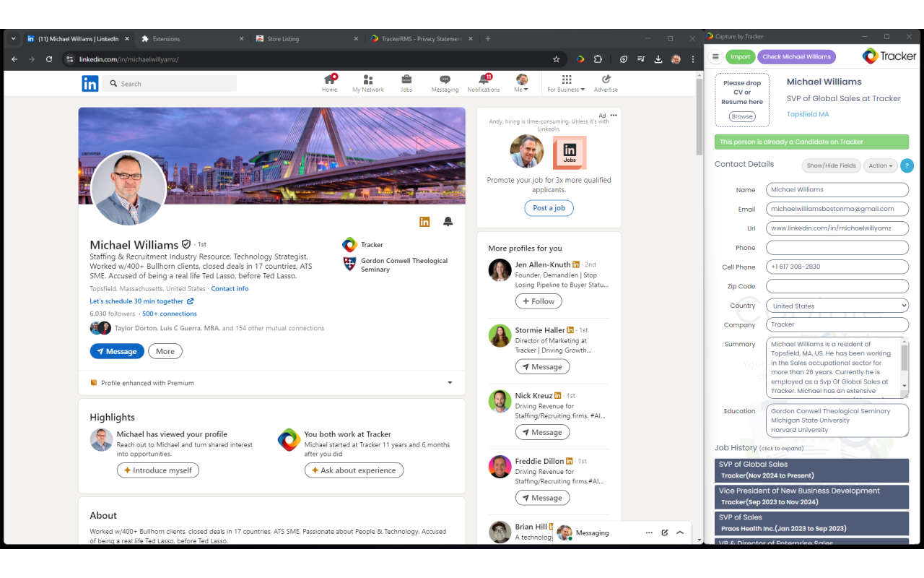Click the bell icon on Michael's profile

coord(448,222)
